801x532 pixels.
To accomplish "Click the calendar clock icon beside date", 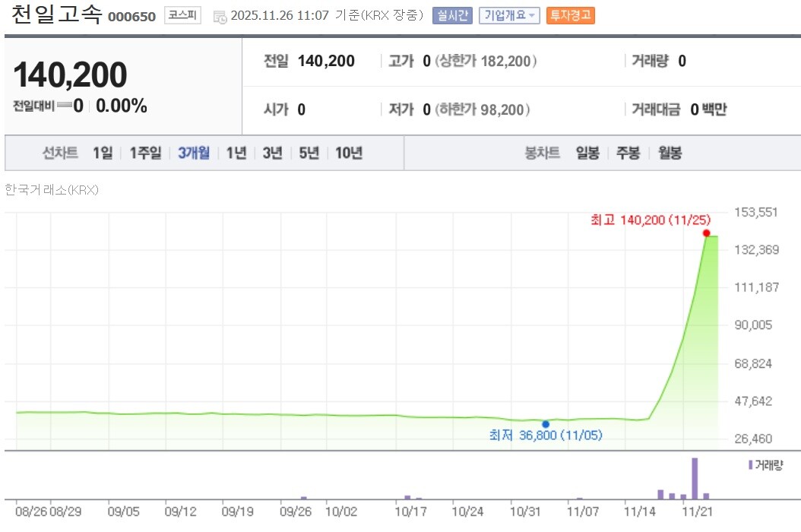I will click(x=220, y=17).
